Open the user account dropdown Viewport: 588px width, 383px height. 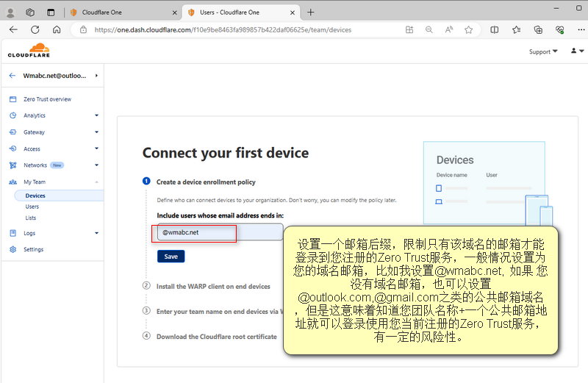coord(577,51)
